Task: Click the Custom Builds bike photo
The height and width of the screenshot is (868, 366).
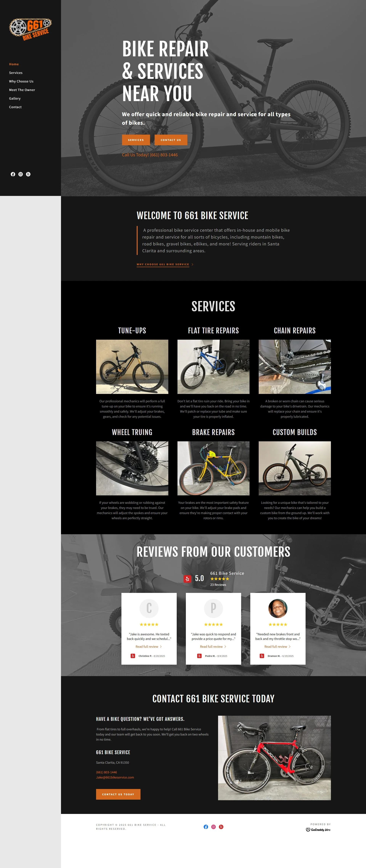Action: pyautogui.click(x=295, y=468)
